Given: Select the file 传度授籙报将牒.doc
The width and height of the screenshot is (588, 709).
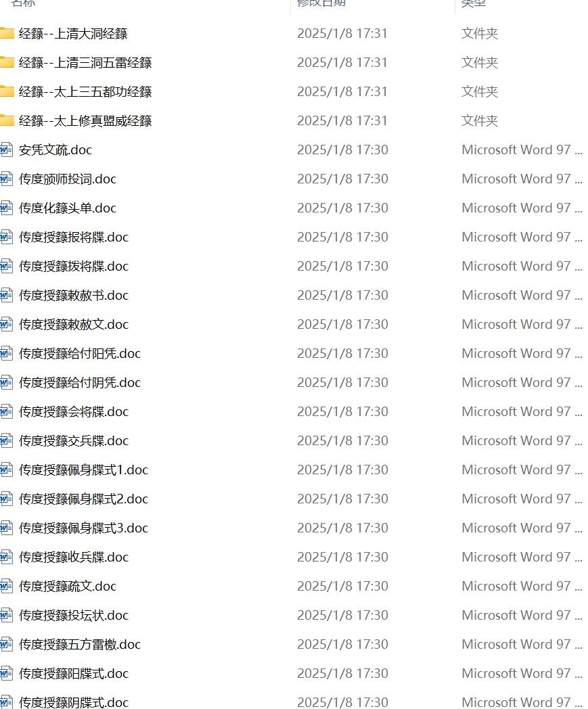Looking at the screenshot, I should click(x=73, y=237).
